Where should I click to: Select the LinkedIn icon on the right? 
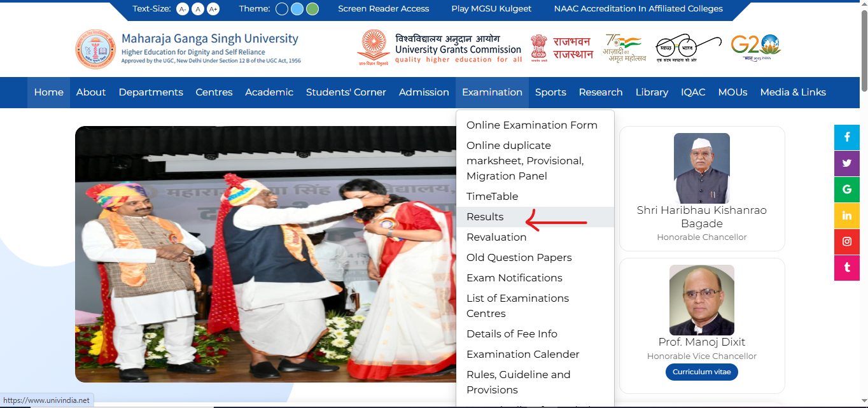pyautogui.click(x=846, y=215)
